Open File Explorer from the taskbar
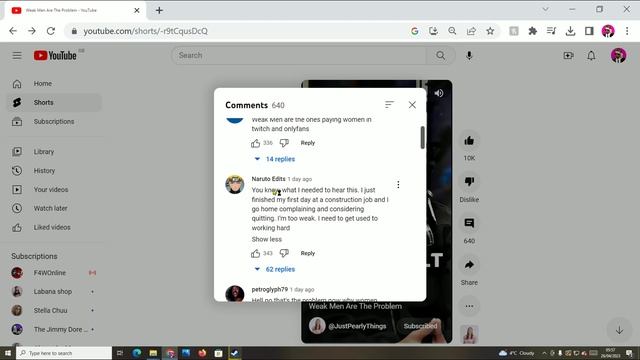Screen dimensions: 640x360 153,353
